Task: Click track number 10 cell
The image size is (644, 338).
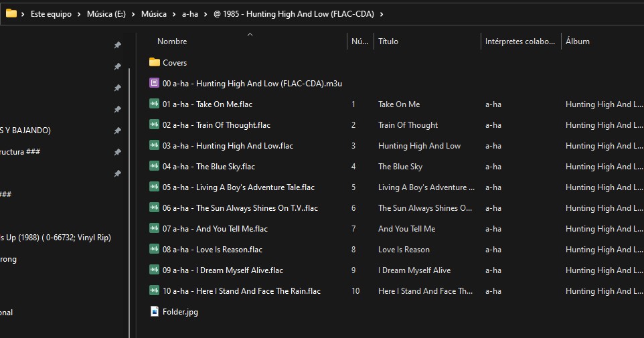Action: [355, 290]
